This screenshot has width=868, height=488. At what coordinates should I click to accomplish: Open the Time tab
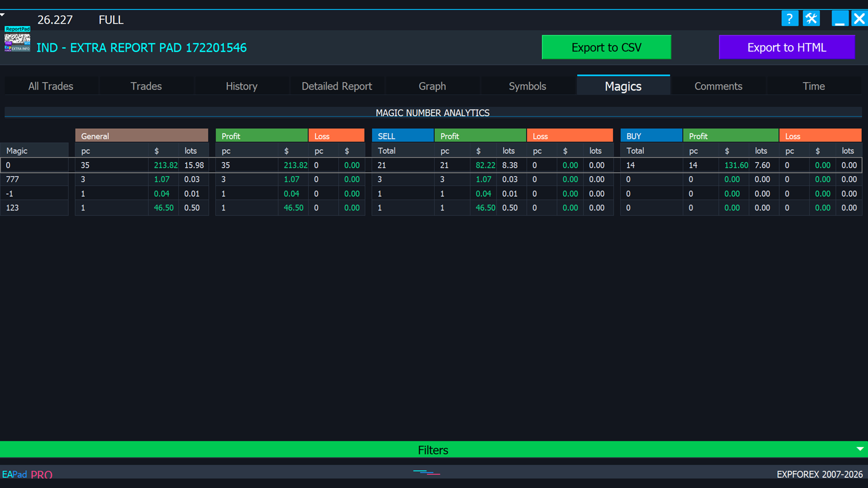pyautogui.click(x=813, y=86)
